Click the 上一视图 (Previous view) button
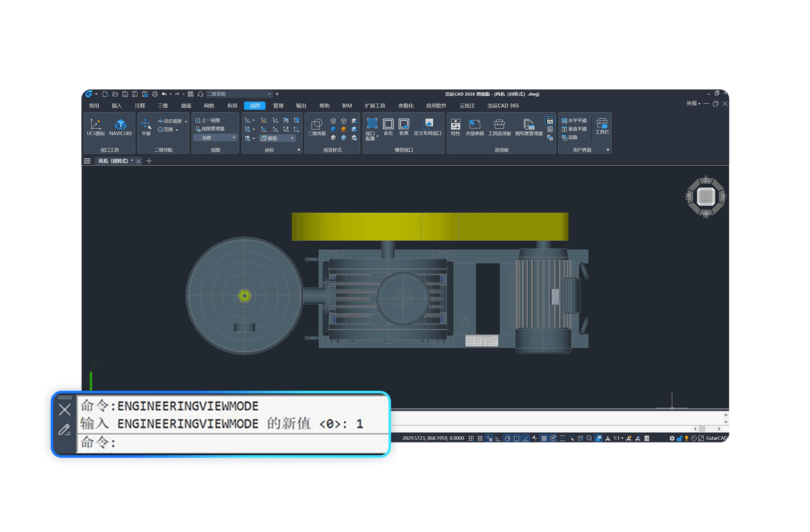810x532 pixels. tap(208, 120)
